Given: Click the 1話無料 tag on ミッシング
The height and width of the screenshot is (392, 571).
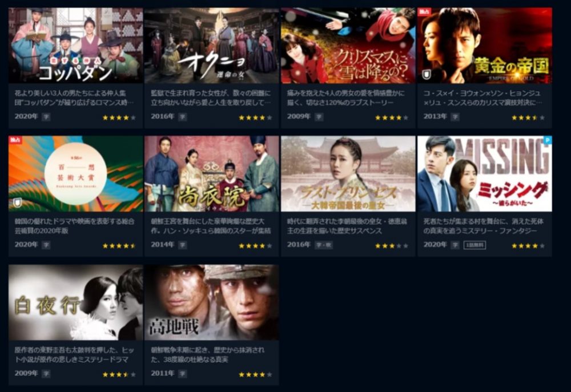Looking at the screenshot, I should (x=475, y=245).
